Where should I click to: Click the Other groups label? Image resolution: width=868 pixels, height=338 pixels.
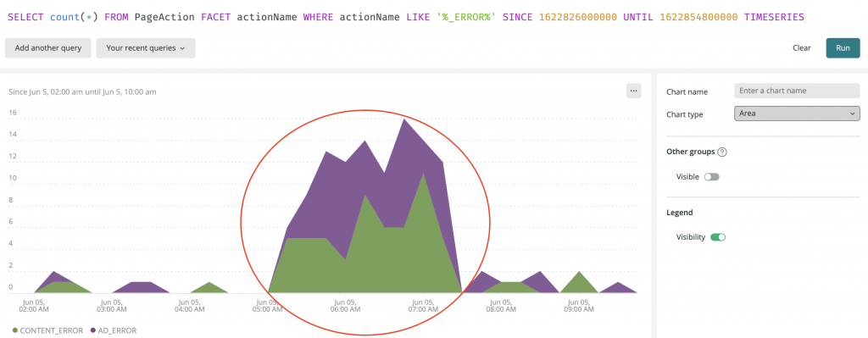coord(690,152)
